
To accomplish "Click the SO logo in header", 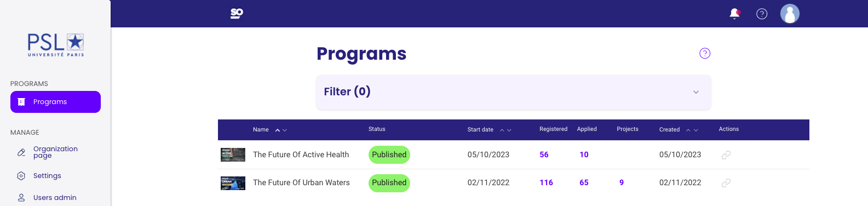I will [x=237, y=13].
